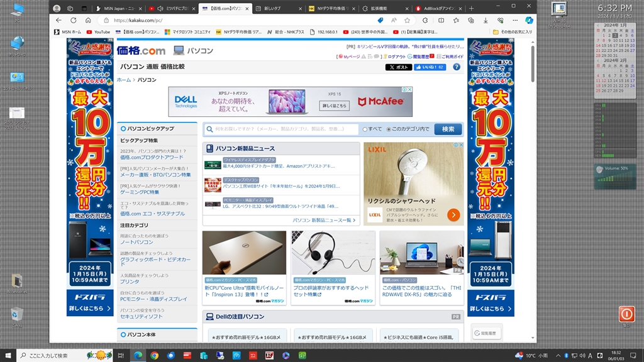
Task: Show hidden system tray icons chevron
Action: click(558, 356)
